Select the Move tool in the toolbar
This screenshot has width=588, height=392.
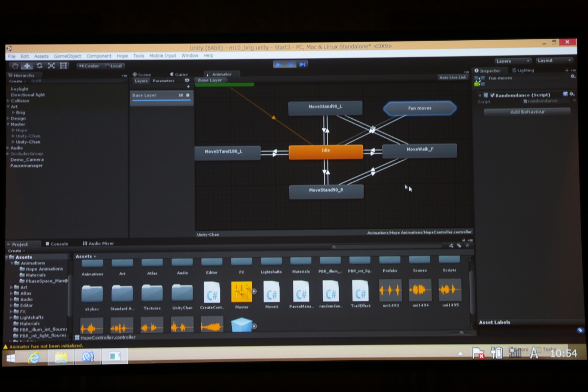27,66
